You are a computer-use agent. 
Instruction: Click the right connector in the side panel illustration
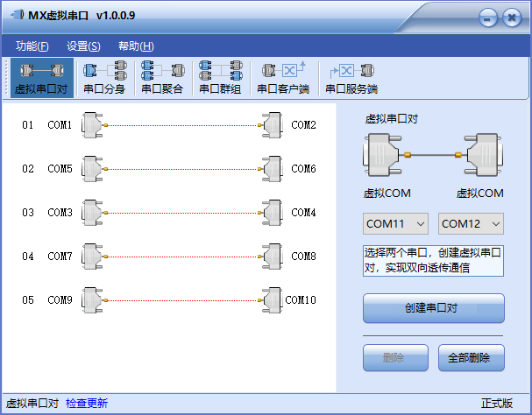click(x=484, y=155)
